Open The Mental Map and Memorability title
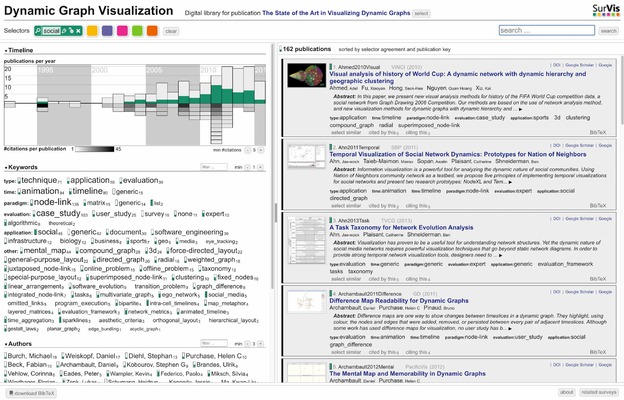The height and width of the screenshot is (400, 624). [x=408, y=373]
